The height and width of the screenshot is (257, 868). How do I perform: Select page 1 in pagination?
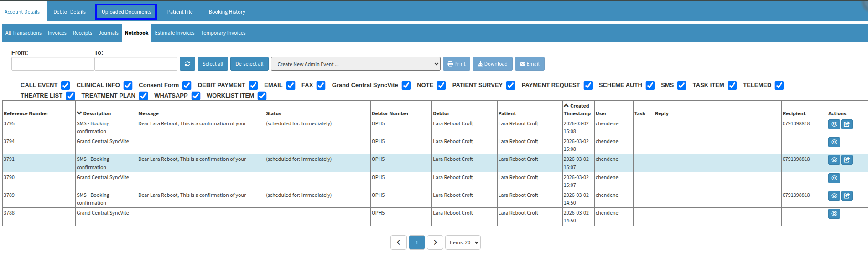(x=417, y=242)
